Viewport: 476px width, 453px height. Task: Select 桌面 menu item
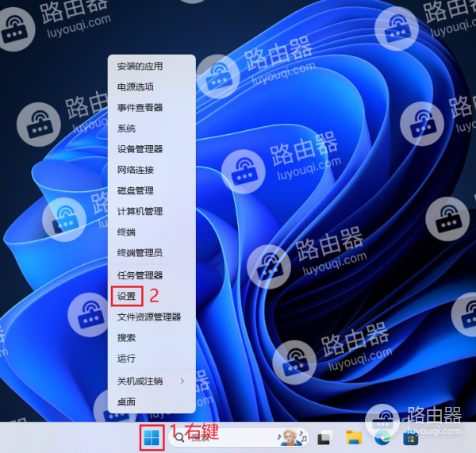(x=152, y=401)
